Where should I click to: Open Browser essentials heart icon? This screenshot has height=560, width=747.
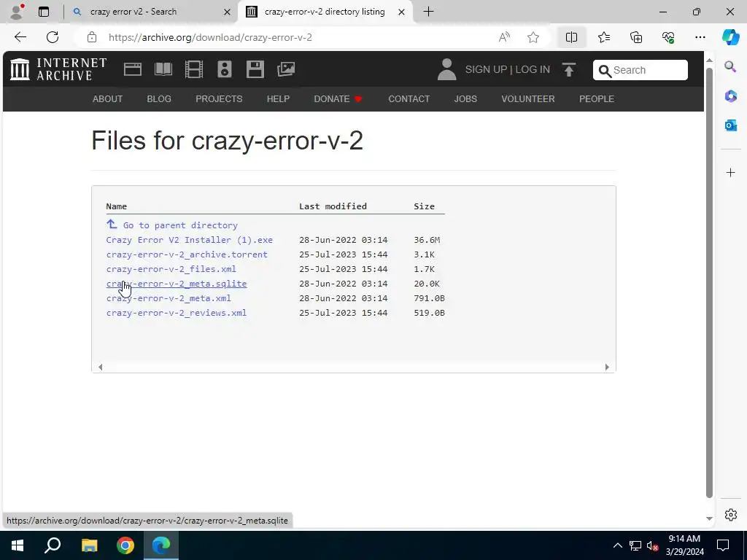(668, 37)
